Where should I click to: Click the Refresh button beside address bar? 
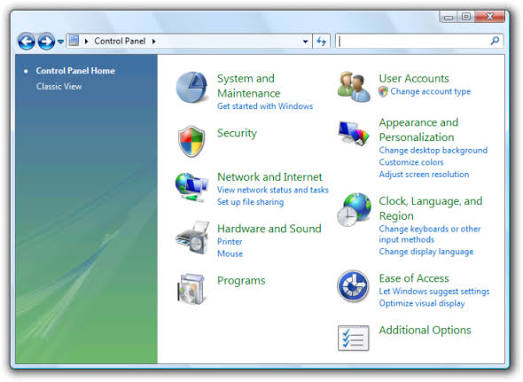coord(321,41)
